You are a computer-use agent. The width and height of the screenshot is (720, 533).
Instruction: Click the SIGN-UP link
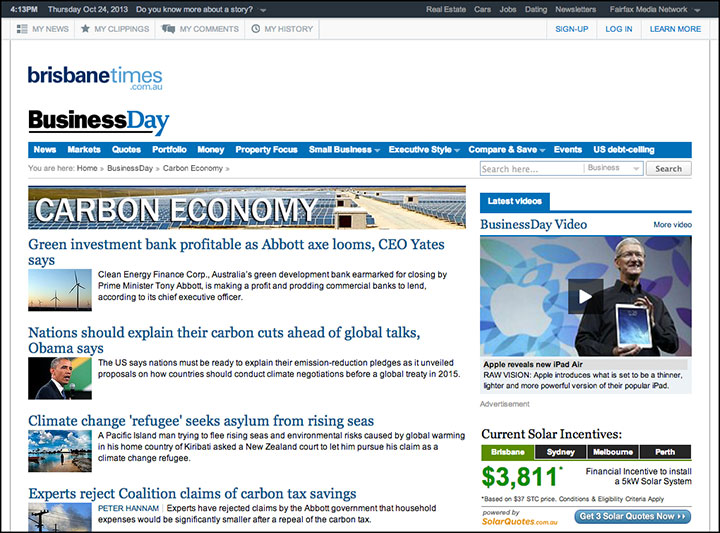coord(572,29)
